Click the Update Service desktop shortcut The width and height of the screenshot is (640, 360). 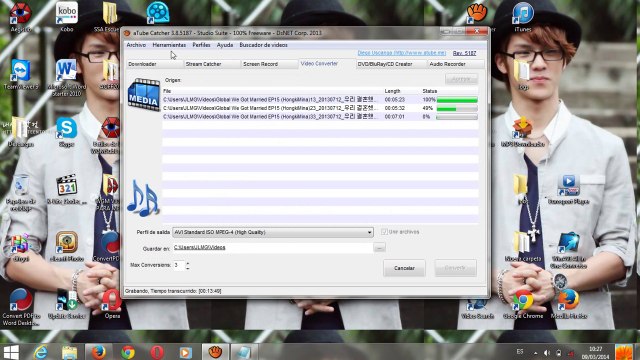coord(67,304)
